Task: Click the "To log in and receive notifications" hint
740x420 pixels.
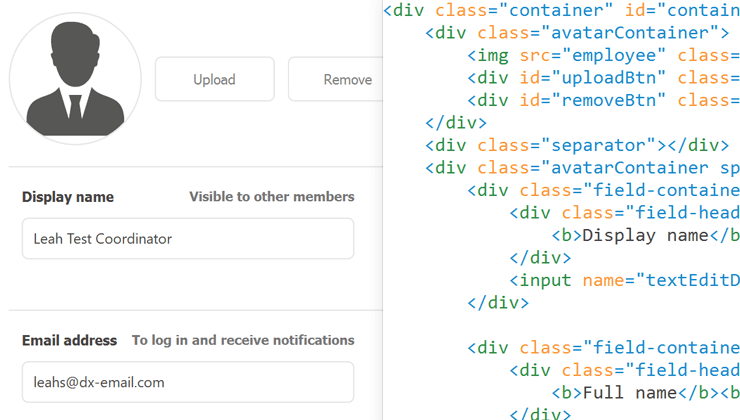Action: click(x=243, y=340)
